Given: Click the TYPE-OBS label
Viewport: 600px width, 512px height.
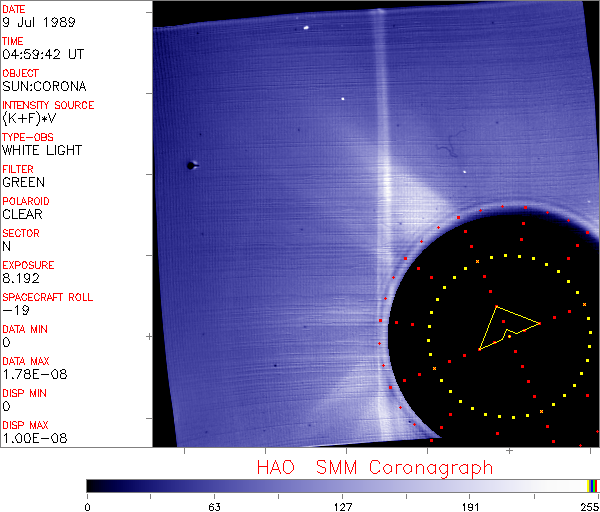Looking at the screenshot, I should (x=28, y=137).
